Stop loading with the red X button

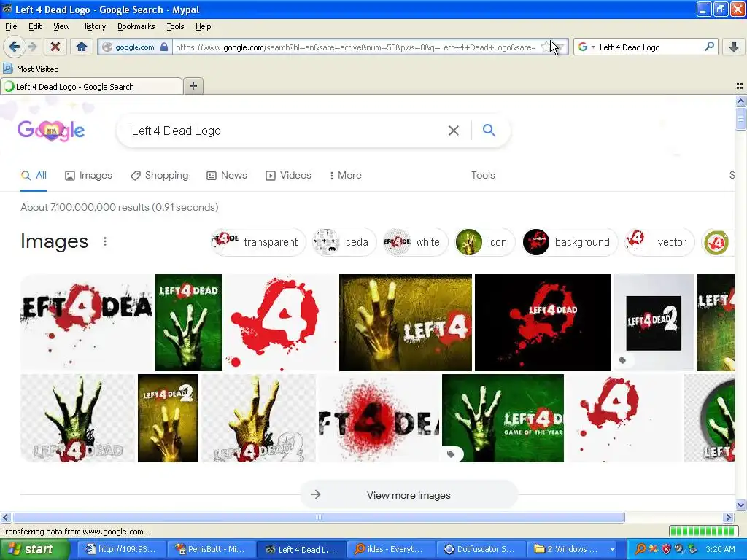tap(55, 47)
